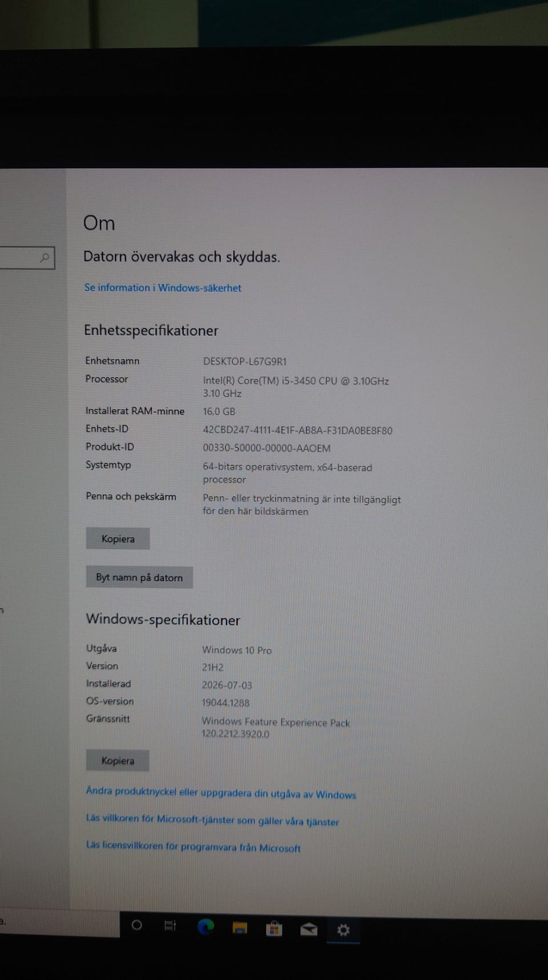This screenshot has height=980, width=548.
Task: Click "Datorn övervakas och skyddas." text
Action: (182, 257)
